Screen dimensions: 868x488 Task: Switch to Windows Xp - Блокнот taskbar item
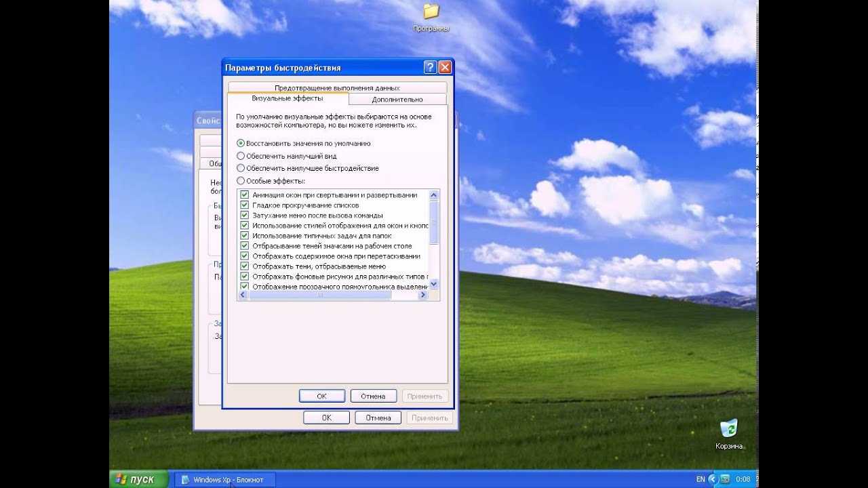pos(225,480)
